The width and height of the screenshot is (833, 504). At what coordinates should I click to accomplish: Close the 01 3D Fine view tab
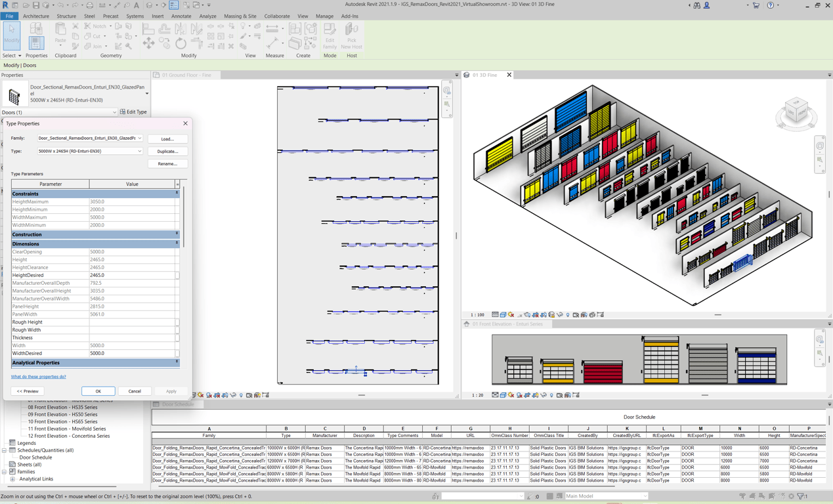pos(509,75)
